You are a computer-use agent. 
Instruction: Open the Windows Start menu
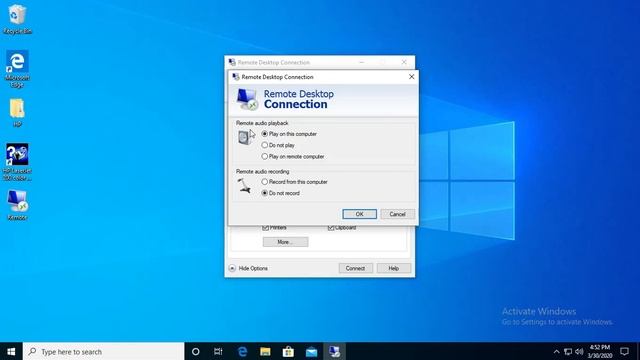point(11,351)
